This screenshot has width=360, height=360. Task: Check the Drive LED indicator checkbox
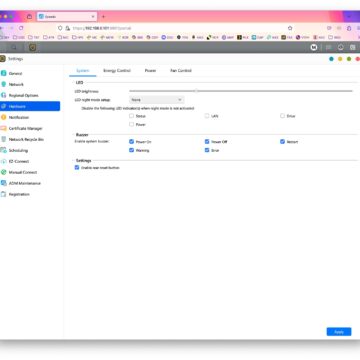[x=282, y=116]
